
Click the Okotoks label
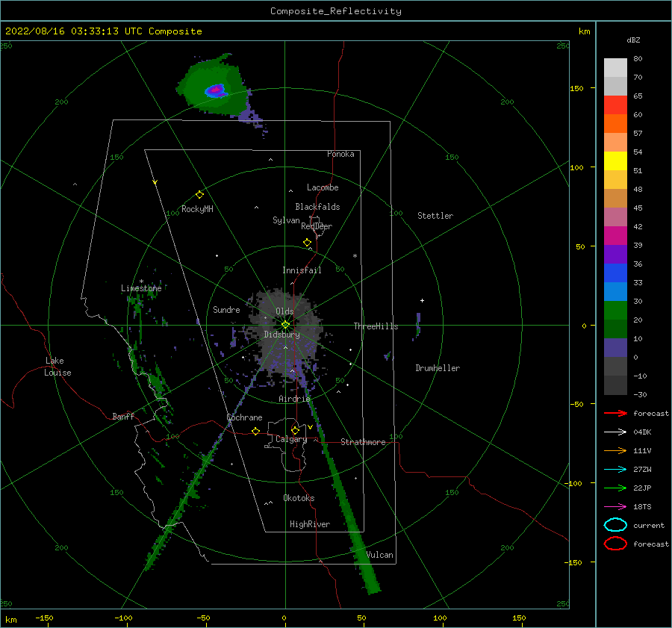[x=299, y=498]
